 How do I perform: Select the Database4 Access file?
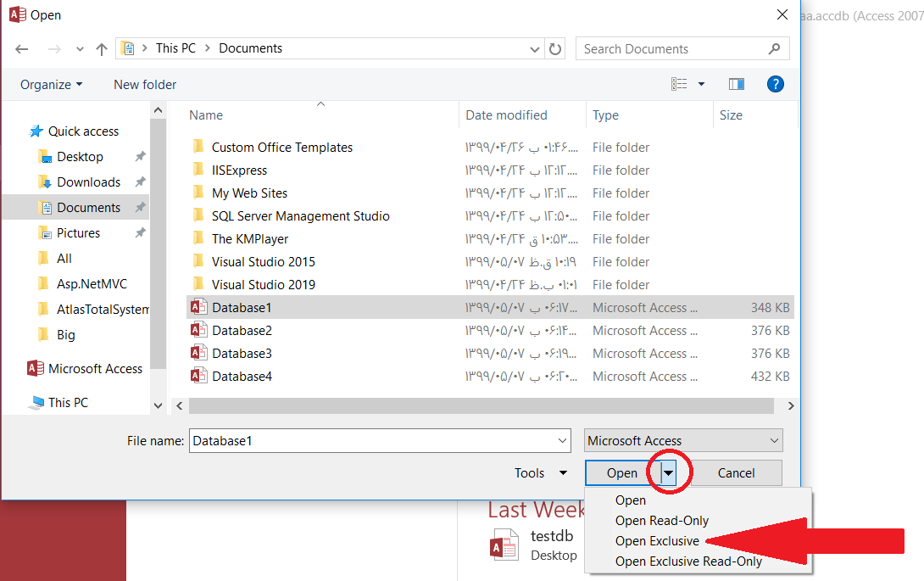490,377
